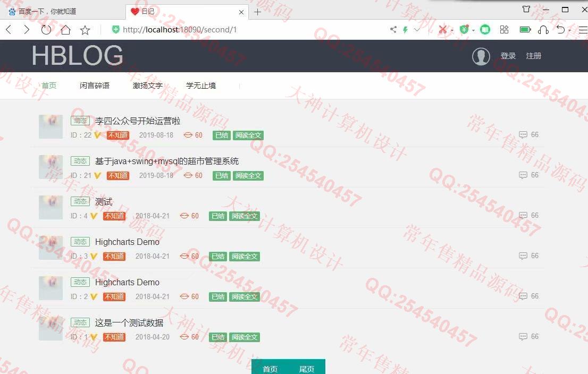
Task: Click the 动态 tag on the 测试 post
Action: tap(80, 202)
